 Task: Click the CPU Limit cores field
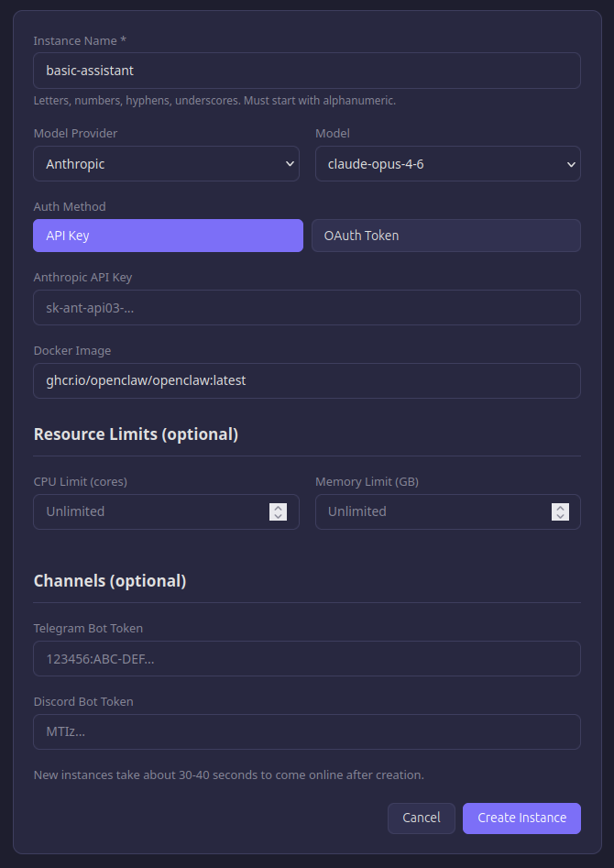click(x=147, y=511)
